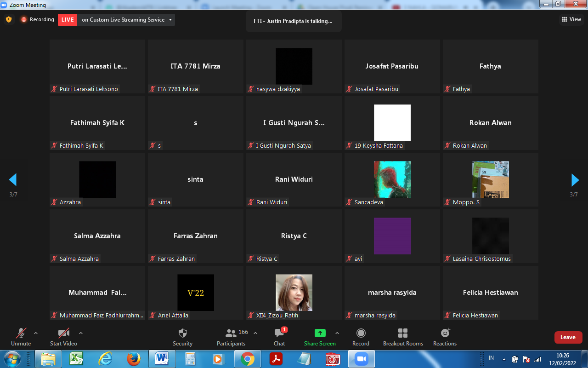Open Breakout Rooms
Image resolution: width=588 pixels, height=368 pixels.
(x=403, y=333)
